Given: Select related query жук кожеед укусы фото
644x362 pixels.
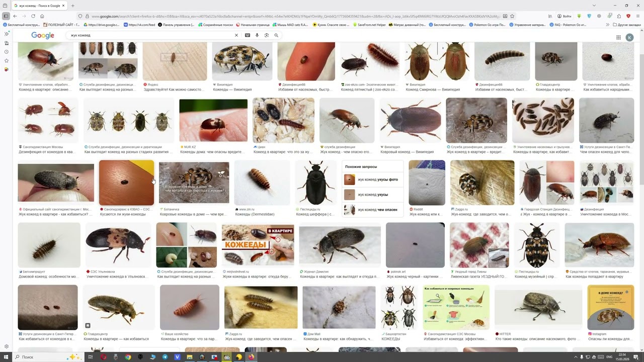Looking at the screenshot, I should click(372, 179).
